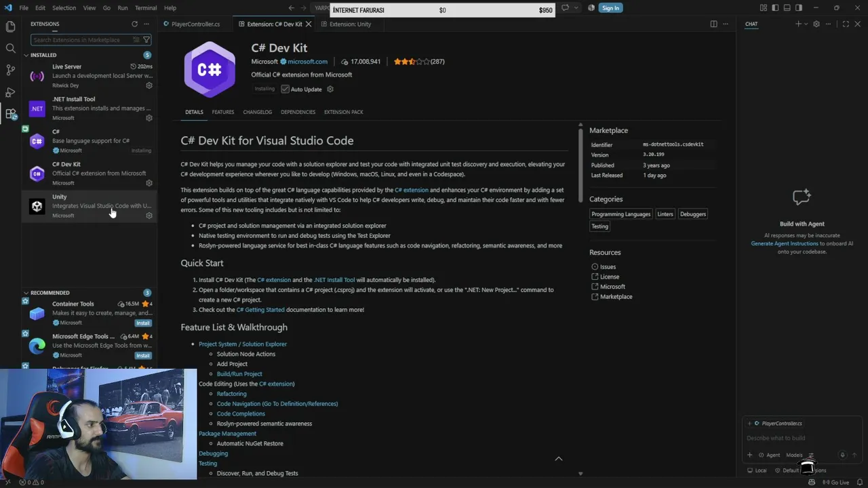Click the extension star rating

pyautogui.click(x=412, y=62)
